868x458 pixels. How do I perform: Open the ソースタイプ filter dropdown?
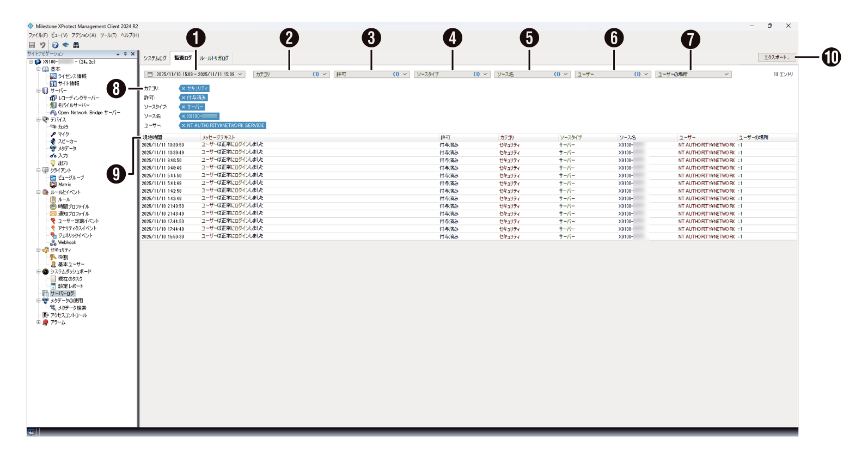tap(452, 74)
